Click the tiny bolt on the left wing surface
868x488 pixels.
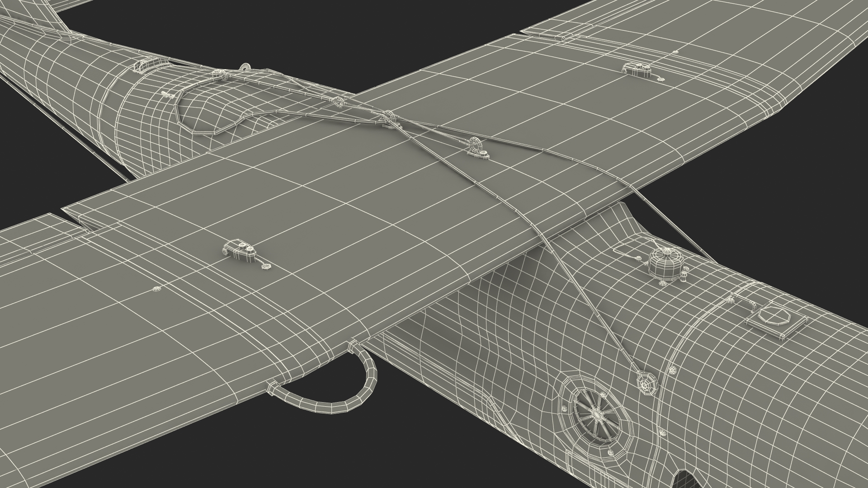coord(156,288)
